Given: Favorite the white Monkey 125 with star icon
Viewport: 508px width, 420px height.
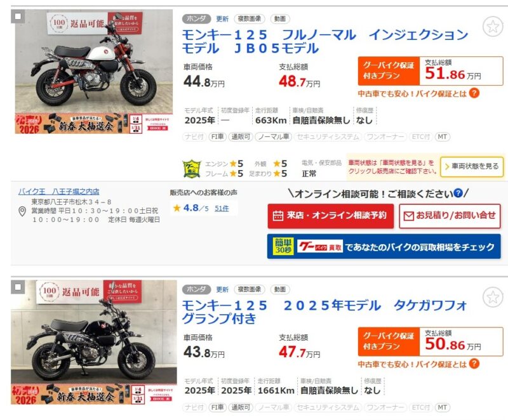Looking at the screenshot, I should [x=493, y=27].
